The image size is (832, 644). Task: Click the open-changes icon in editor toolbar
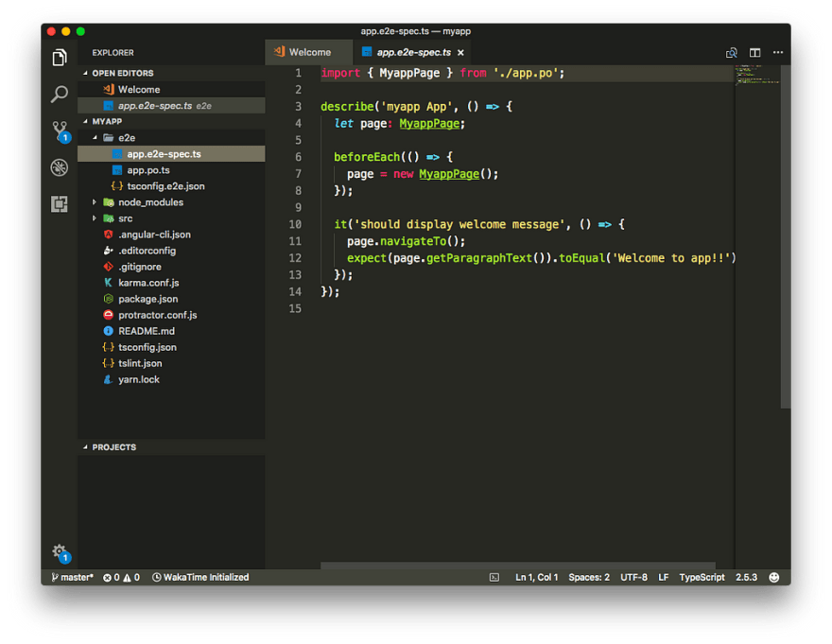tap(731, 53)
